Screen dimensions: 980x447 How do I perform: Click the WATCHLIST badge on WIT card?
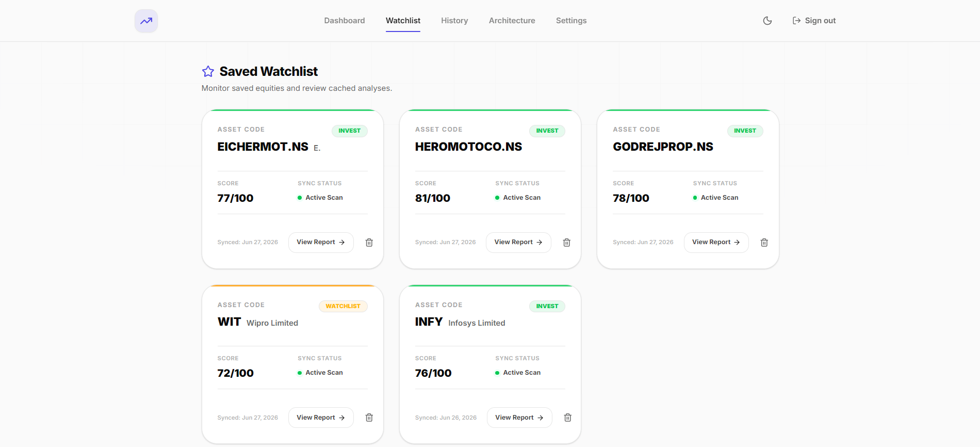coord(343,306)
